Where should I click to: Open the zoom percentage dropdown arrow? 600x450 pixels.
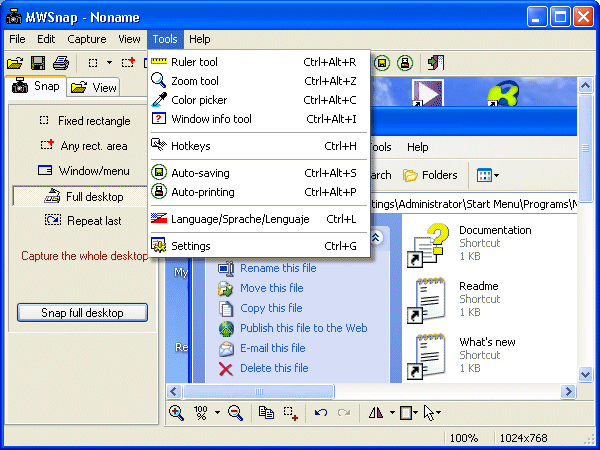pyautogui.click(x=217, y=412)
